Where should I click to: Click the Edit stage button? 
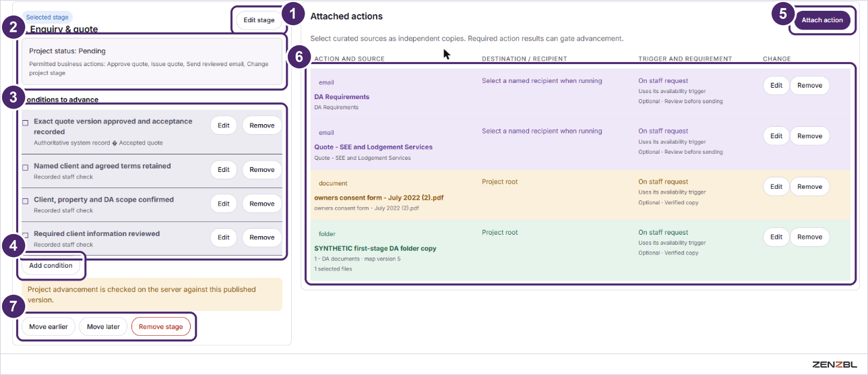coord(259,20)
